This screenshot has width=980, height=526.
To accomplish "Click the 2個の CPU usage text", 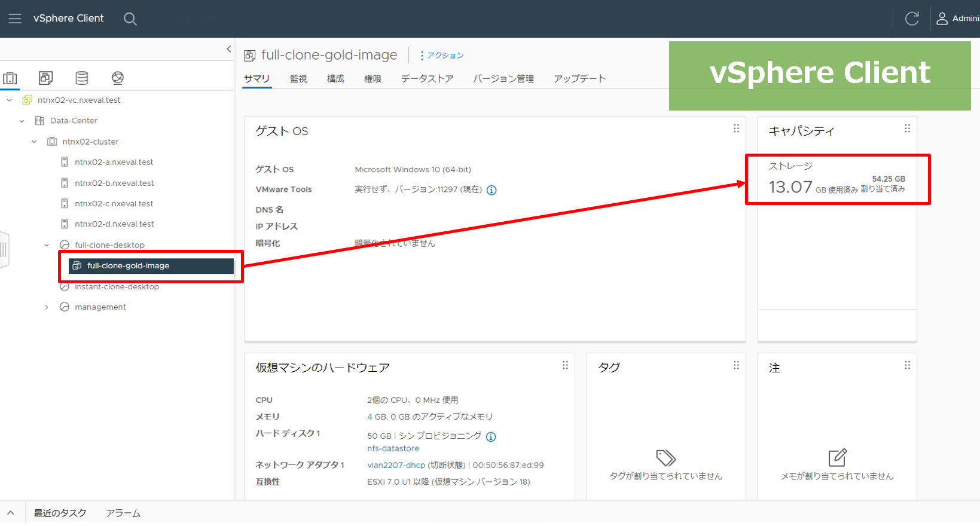I will (413, 400).
